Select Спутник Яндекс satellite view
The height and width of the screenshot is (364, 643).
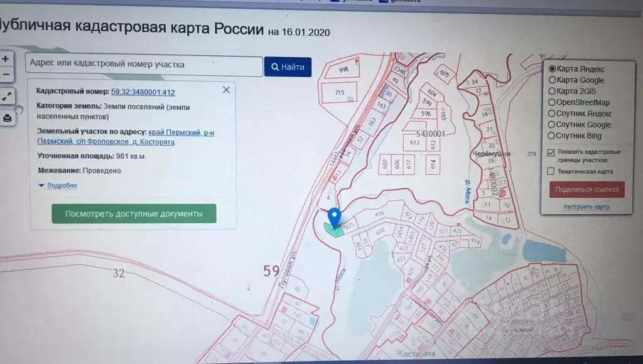pyautogui.click(x=552, y=114)
